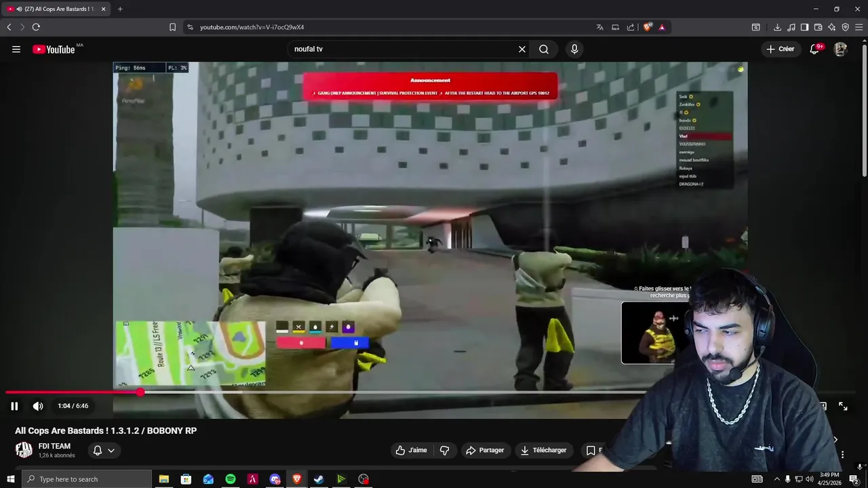The height and width of the screenshot is (488, 868).
Task: Open File Explorer from taskbar
Action: (163, 479)
